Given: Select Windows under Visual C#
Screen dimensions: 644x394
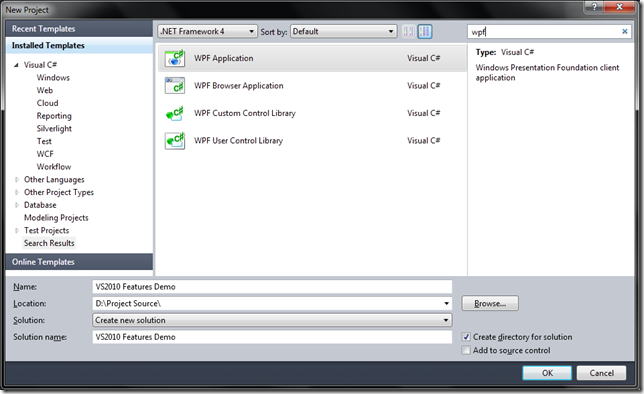Looking at the screenshot, I should [x=53, y=78].
